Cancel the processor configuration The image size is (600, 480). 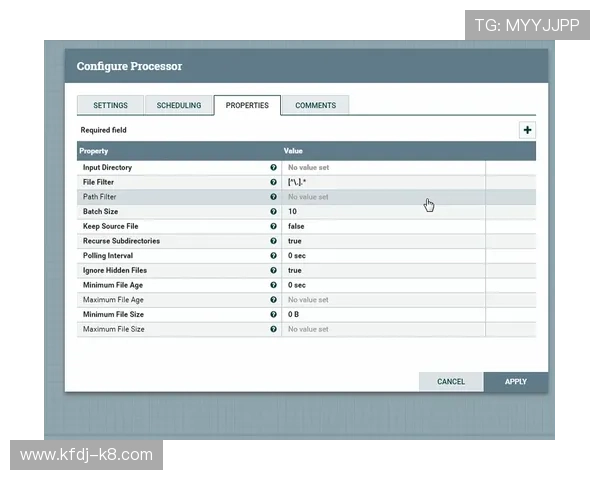[451, 382]
